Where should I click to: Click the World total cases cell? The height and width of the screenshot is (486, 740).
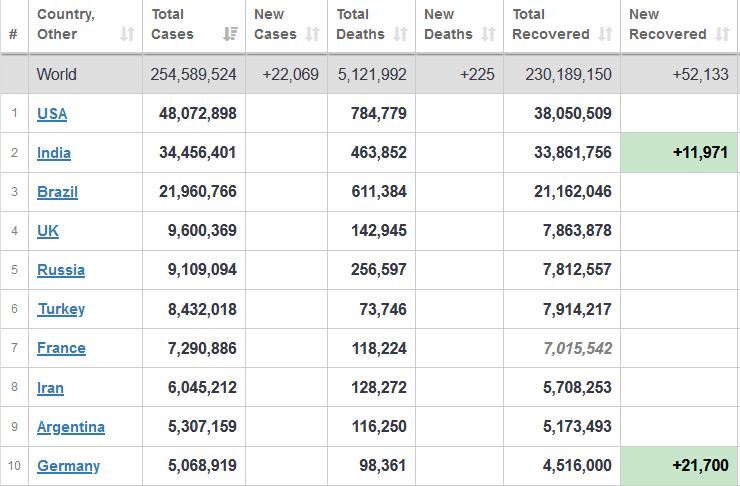[x=193, y=74]
